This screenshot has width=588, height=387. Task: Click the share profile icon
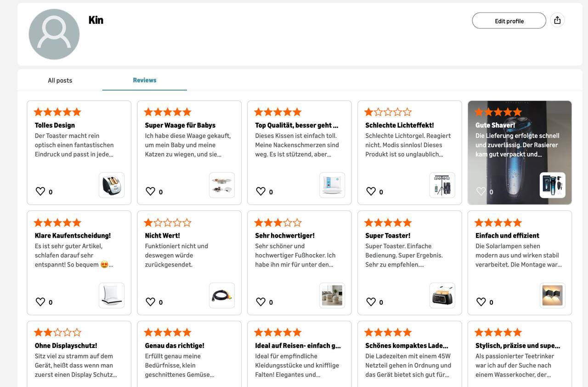(557, 20)
